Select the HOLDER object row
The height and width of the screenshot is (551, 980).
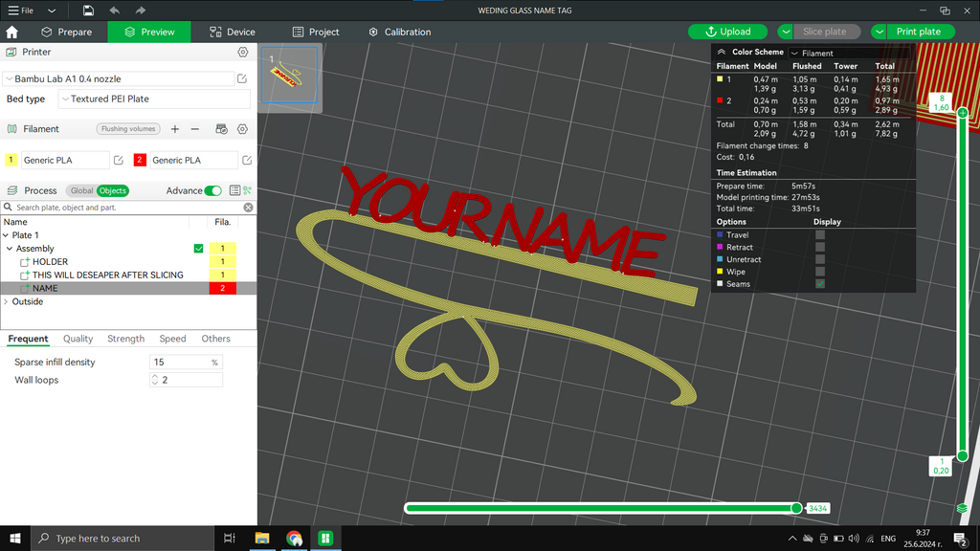click(128, 262)
